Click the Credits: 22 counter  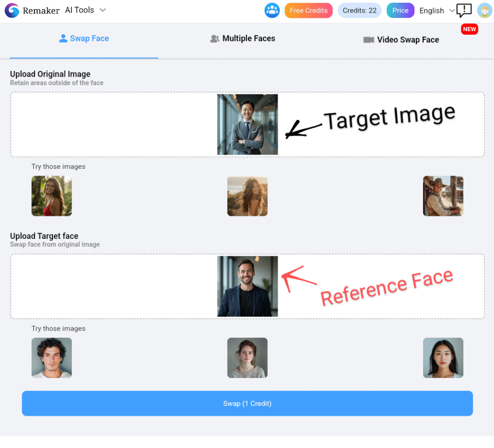tap(359, 10)
